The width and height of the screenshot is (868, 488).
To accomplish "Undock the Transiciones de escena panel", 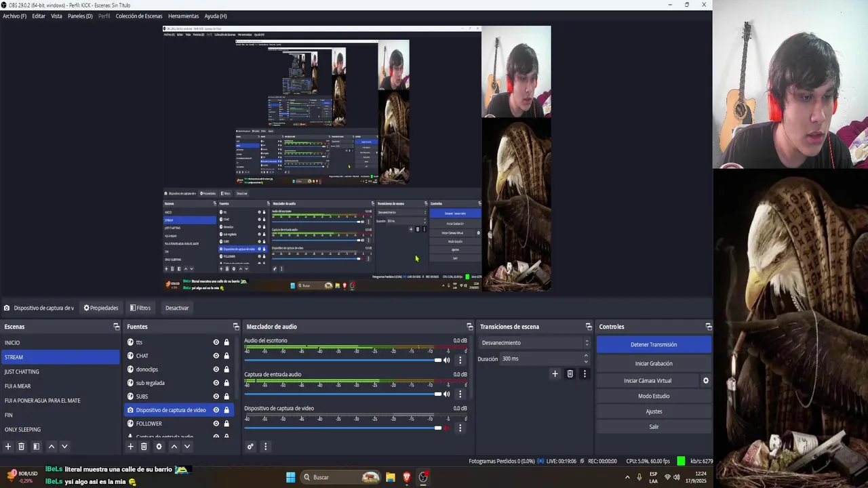I will [x=589, y=327].
